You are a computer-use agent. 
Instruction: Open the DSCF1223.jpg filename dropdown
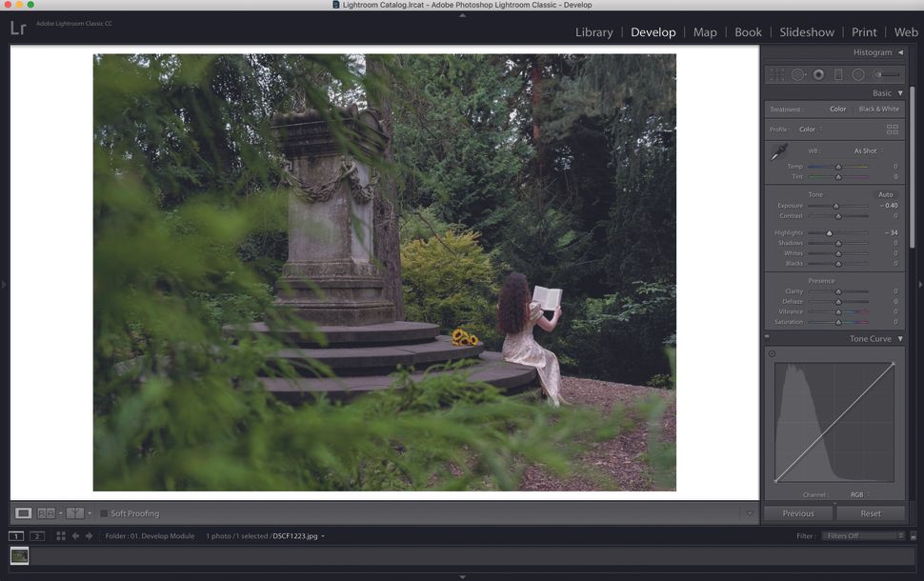click(x=294, y=535)
